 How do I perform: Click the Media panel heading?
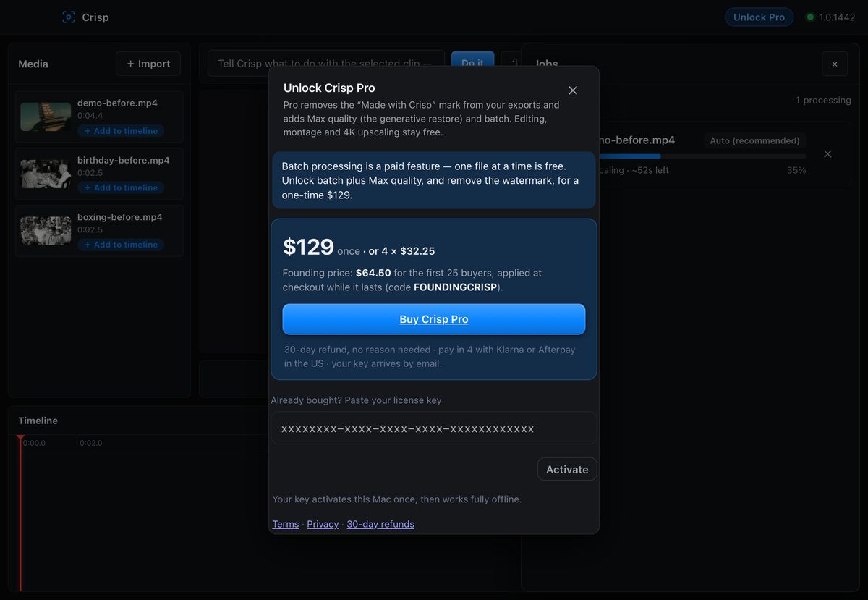(x=33, y=64)
